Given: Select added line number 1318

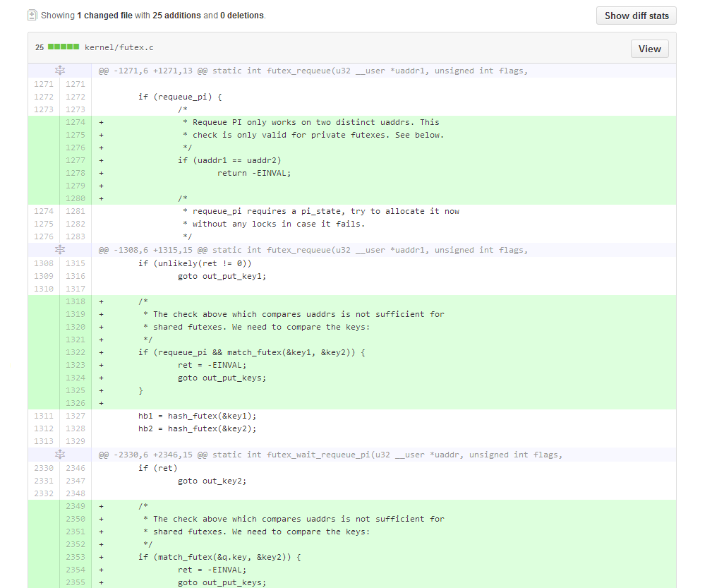Looking at the screenshot, I should 75,301.
